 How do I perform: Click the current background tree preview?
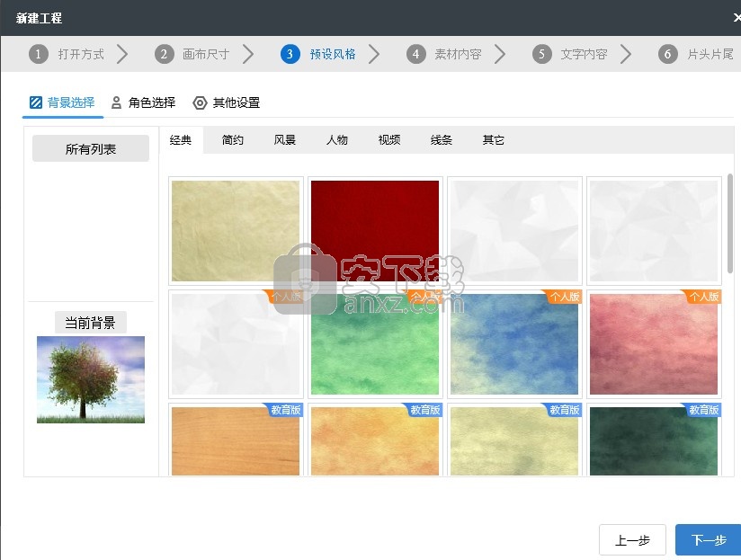pos(91,379)
